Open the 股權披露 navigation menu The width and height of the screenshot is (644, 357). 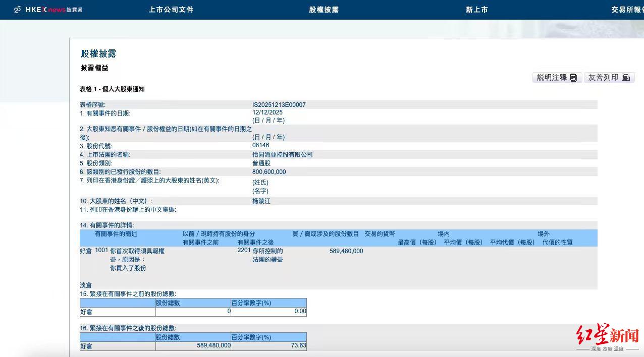coord(324,9)
